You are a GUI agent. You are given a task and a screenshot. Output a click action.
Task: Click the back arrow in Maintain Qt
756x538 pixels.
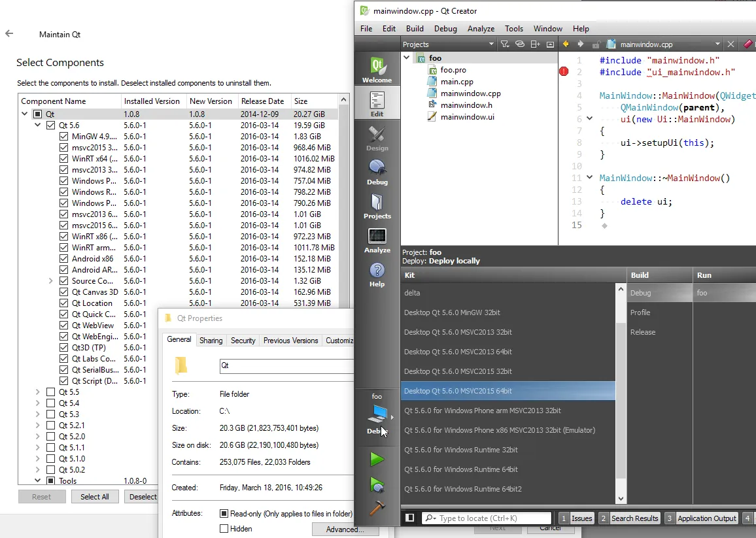(9, 33)
